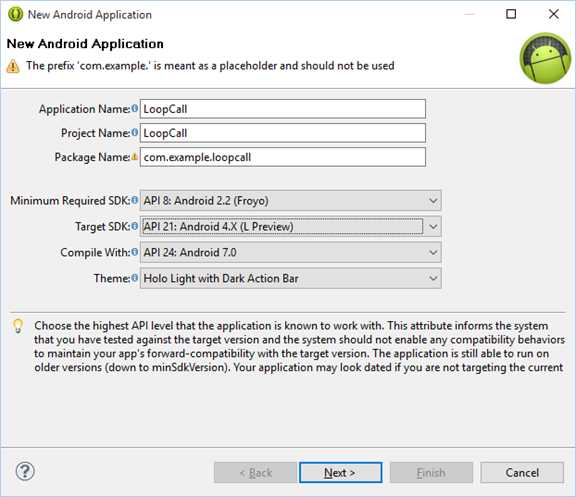
Task: Click the 'Project Name:' label
Action: (96, 133)
